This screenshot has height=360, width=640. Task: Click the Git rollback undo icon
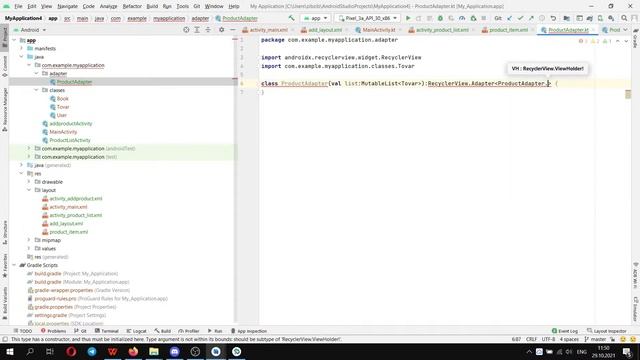point(553,18)
